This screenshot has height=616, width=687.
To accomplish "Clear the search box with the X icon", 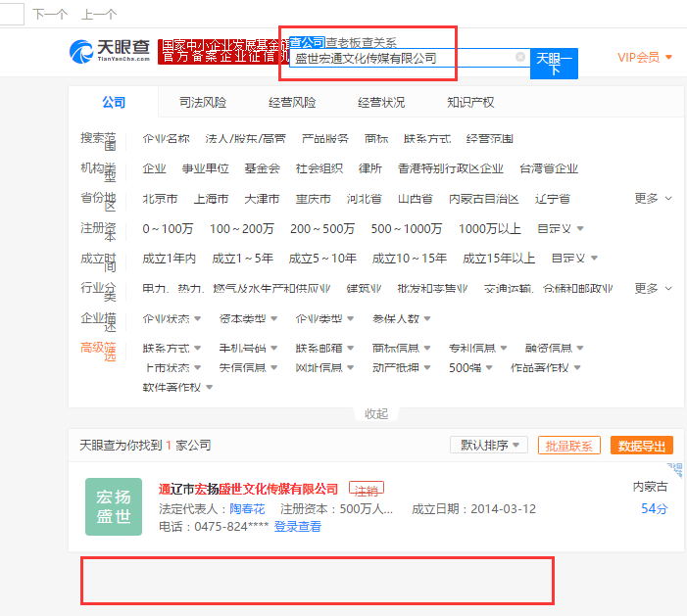I will click(x=520, y=57).
